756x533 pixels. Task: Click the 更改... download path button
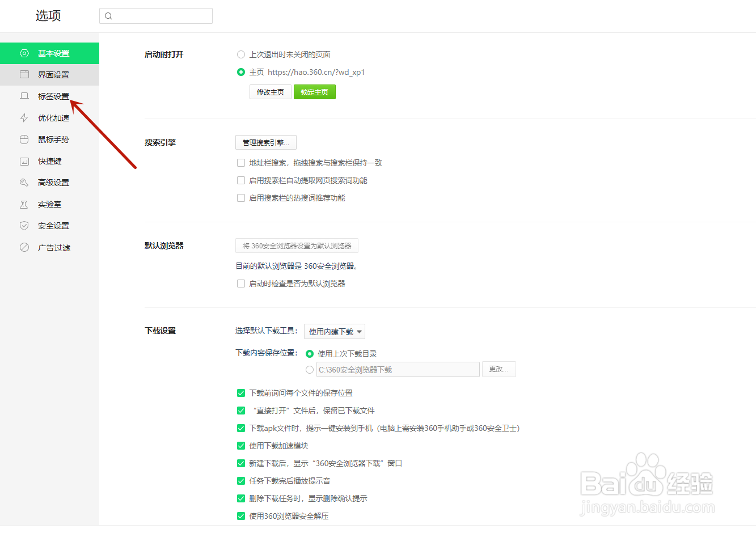coord(499,369)
